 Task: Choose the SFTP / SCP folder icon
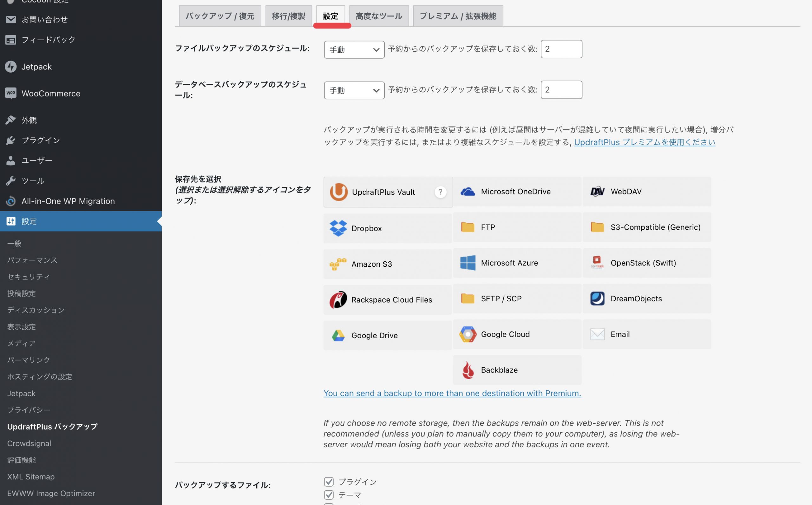468,298
